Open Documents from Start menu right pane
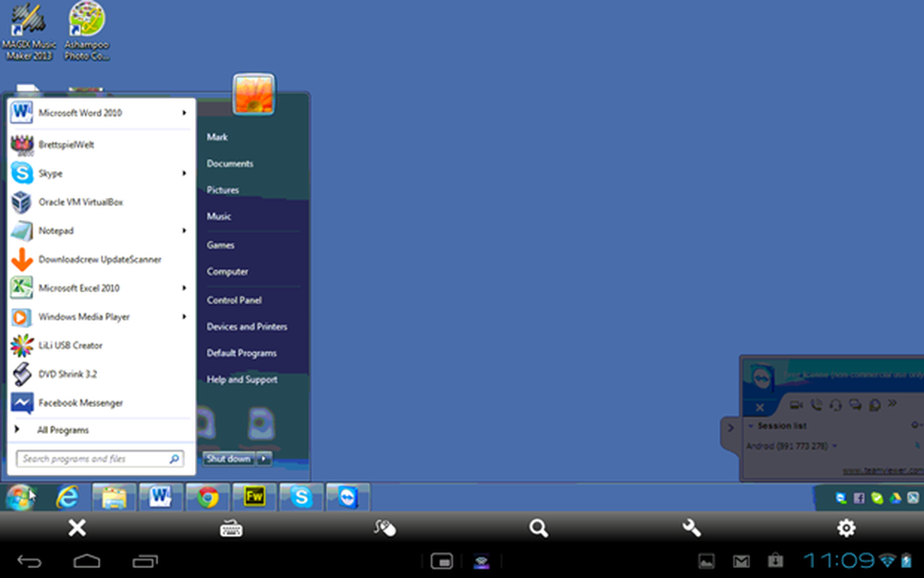This screenshot has height=578, width=924. tap(230, 164)
